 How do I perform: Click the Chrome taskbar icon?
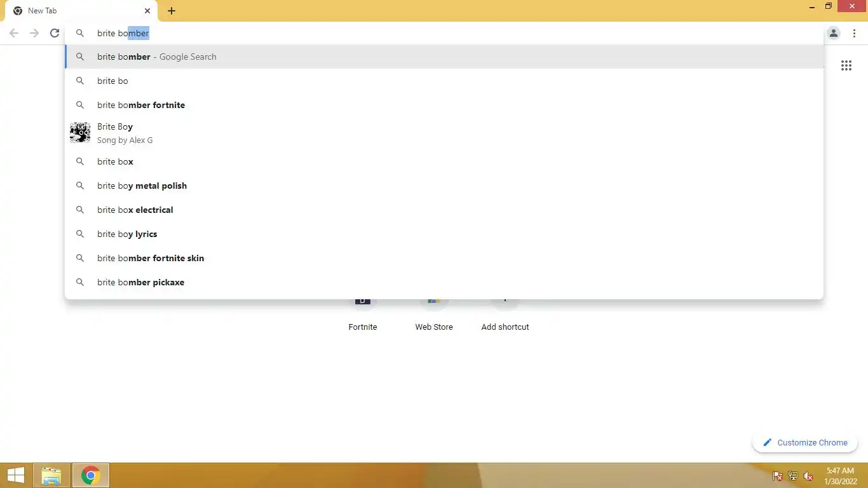(x=91, y=475)
